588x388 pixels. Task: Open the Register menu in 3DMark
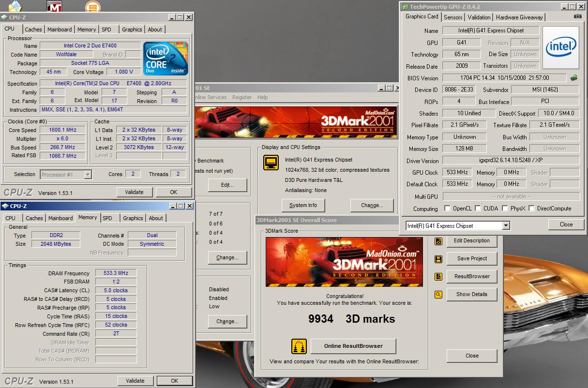241,97
